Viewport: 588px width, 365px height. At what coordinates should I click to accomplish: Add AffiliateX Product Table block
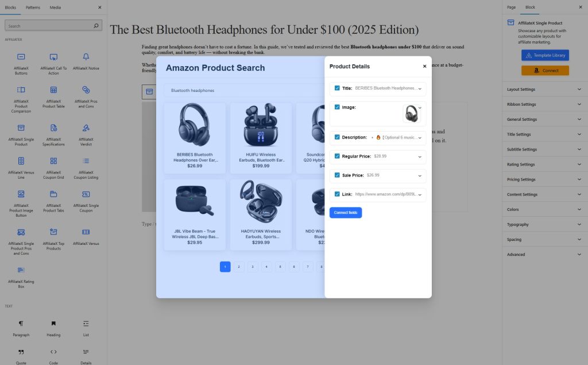[x=53, y=97]
